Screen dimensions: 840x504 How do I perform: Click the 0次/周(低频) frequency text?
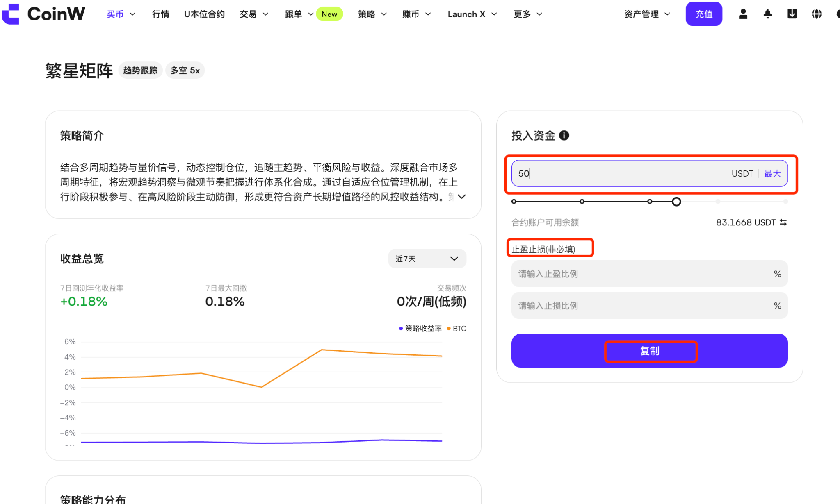431,302
